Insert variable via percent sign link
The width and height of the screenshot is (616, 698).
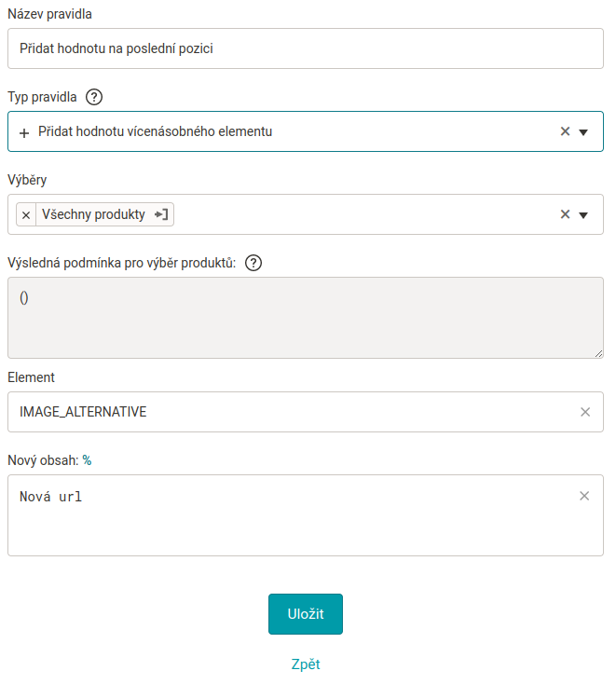click(87, 459)
